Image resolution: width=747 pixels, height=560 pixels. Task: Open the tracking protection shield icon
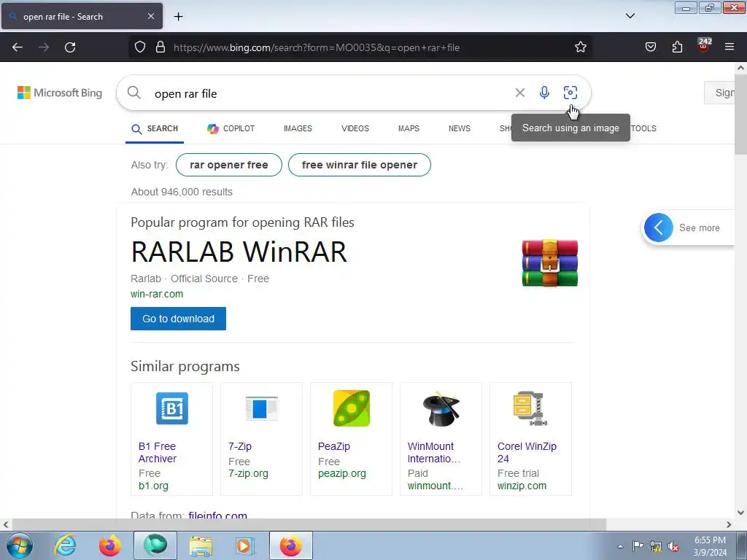pos(139,47)
